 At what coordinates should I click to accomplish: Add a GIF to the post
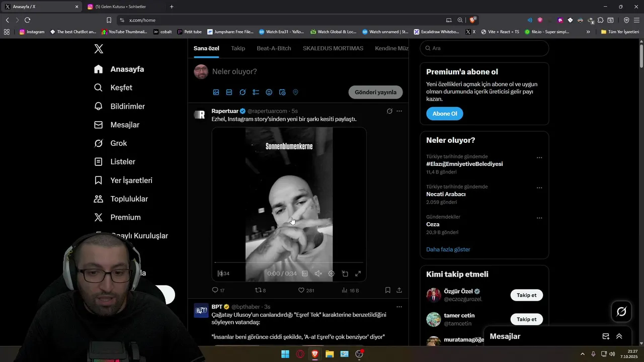click(x=229, y=92)
